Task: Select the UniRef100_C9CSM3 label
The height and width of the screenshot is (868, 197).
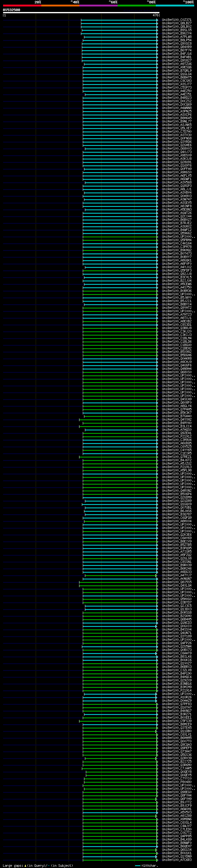Action: coord(177,81)
